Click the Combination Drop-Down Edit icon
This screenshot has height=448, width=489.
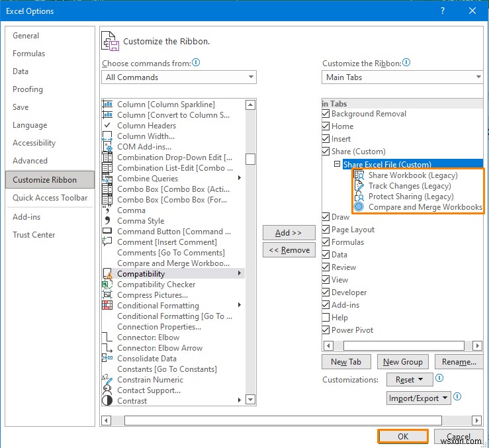(107, 157)
